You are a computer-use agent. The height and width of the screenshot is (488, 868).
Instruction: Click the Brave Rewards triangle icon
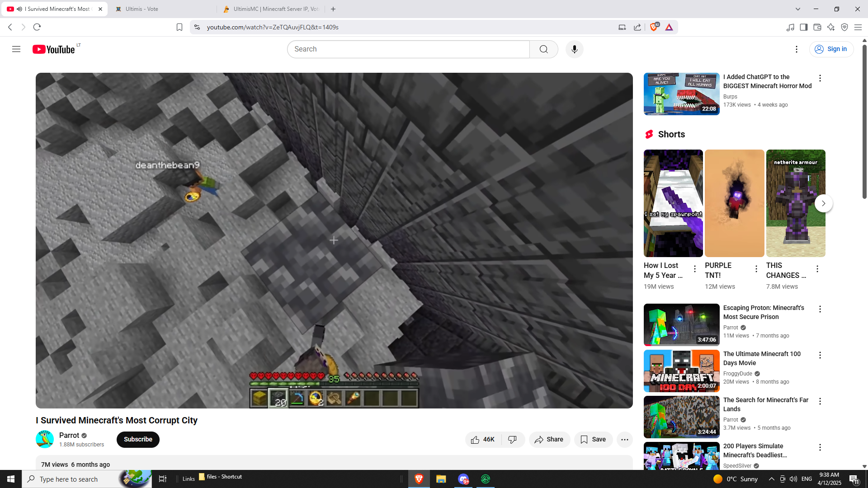click(x=669, y=27)
